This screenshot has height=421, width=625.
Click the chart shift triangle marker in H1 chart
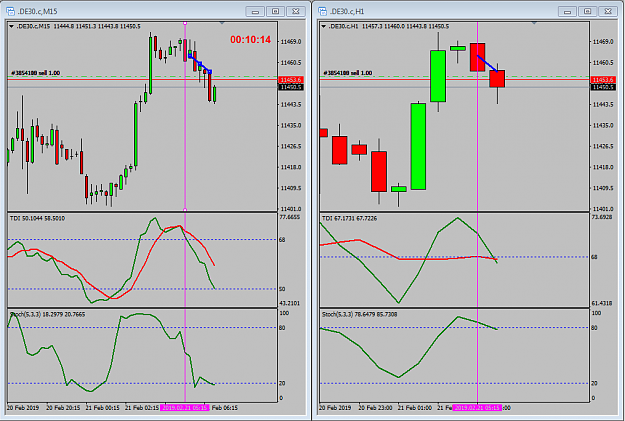(534, 23)
